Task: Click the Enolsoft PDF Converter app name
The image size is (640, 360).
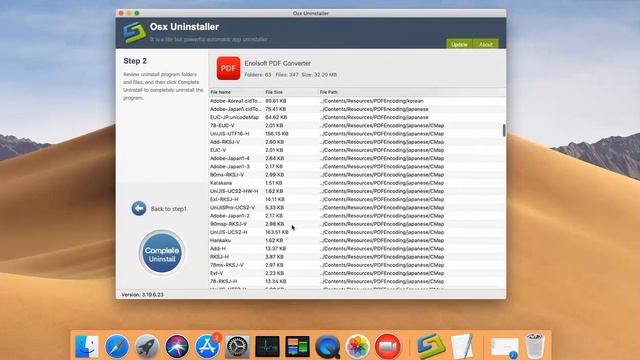Action: 278,63
